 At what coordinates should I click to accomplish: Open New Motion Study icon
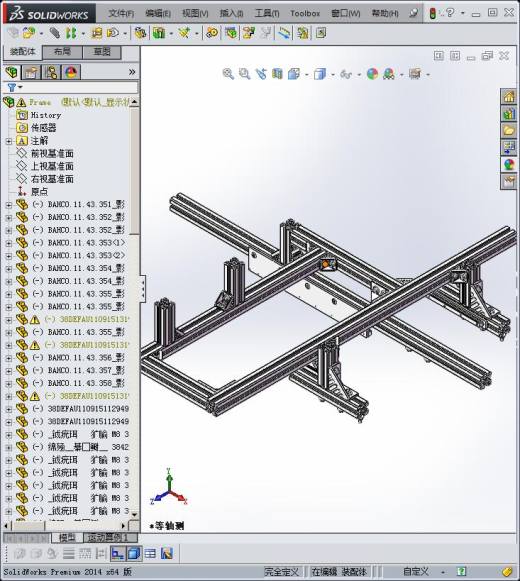pos(212,33)
